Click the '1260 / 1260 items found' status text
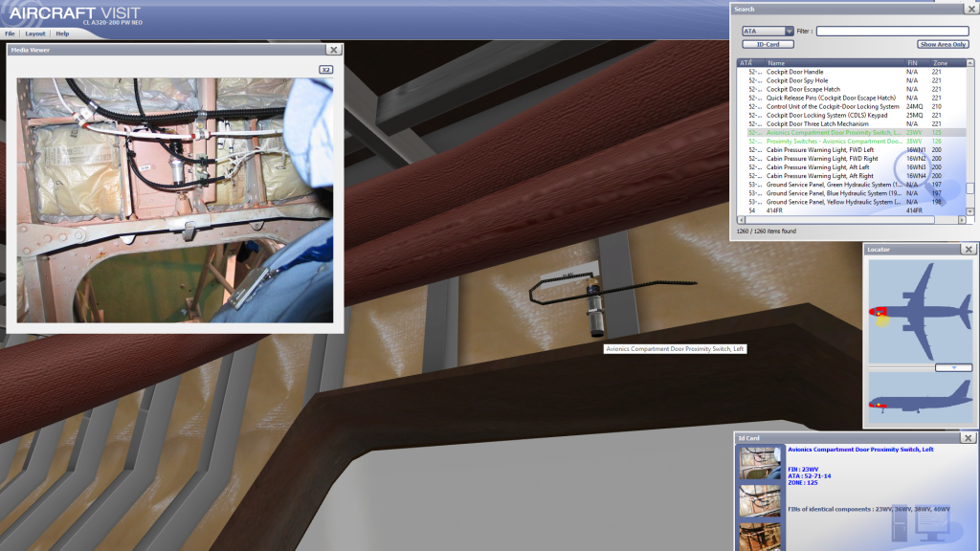This screenshot has height=551, width=980. [767, 231]
